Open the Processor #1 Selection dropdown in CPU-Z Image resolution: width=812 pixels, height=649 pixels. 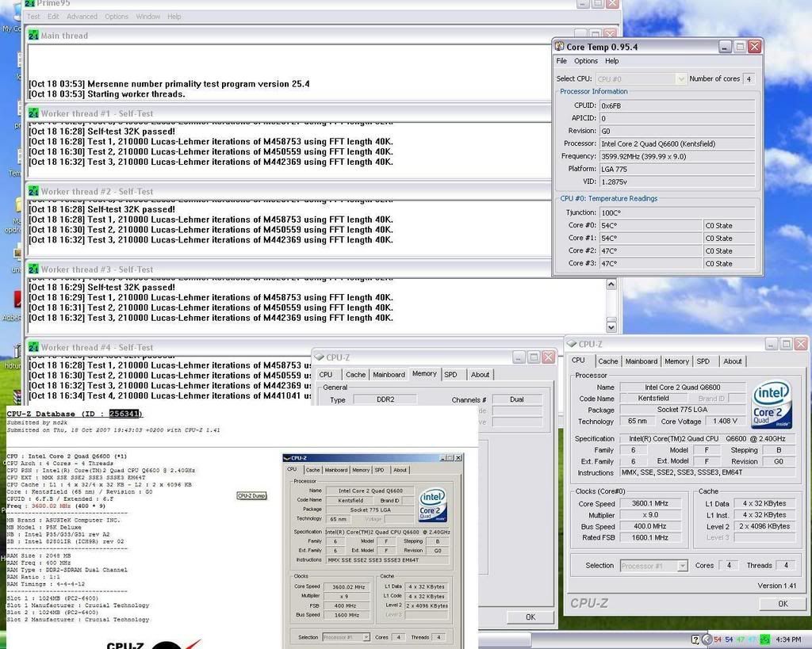click(x=653, y=566)
